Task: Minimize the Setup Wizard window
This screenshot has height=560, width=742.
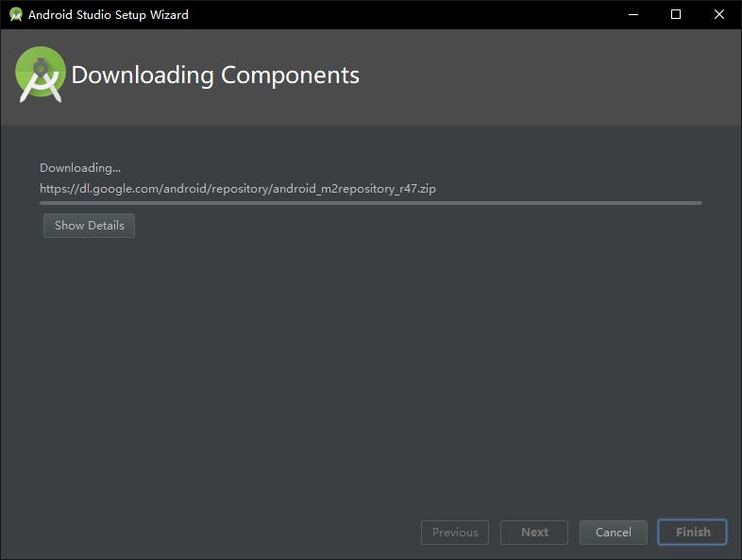Action: pyautogui.click(x=633, y=15)
